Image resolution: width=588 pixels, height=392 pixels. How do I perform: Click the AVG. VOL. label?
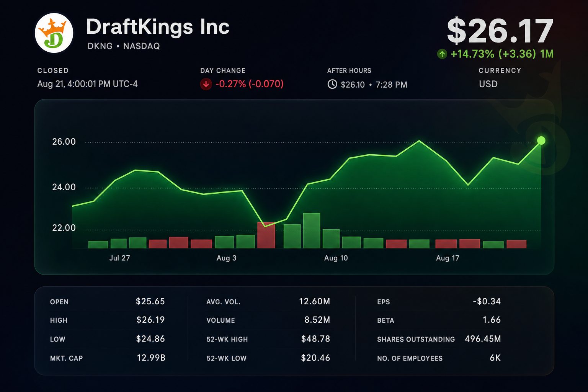(x=223, y=302)
